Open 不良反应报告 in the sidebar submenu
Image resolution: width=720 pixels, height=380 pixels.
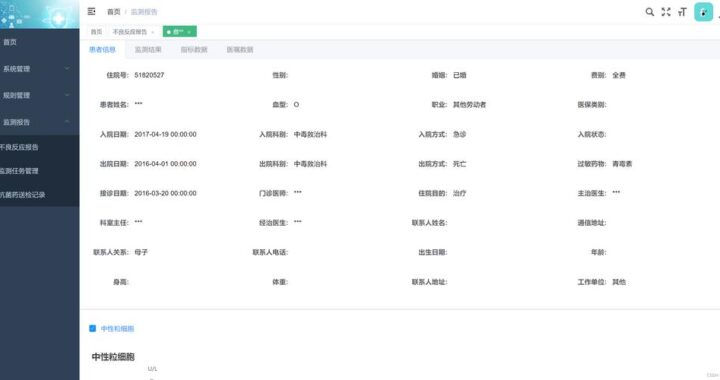click(39, 147)
